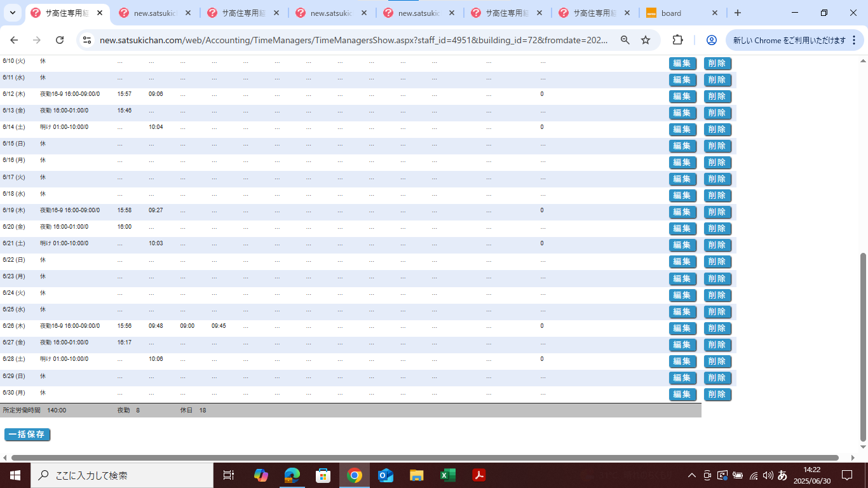Open the Chrome extensions puzzle icon
The width and height of the screenshot is (868, 488).
pos(677,40)
